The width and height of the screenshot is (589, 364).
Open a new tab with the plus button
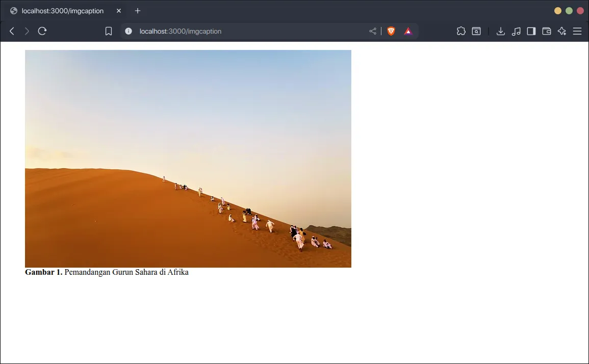point(137,10)
